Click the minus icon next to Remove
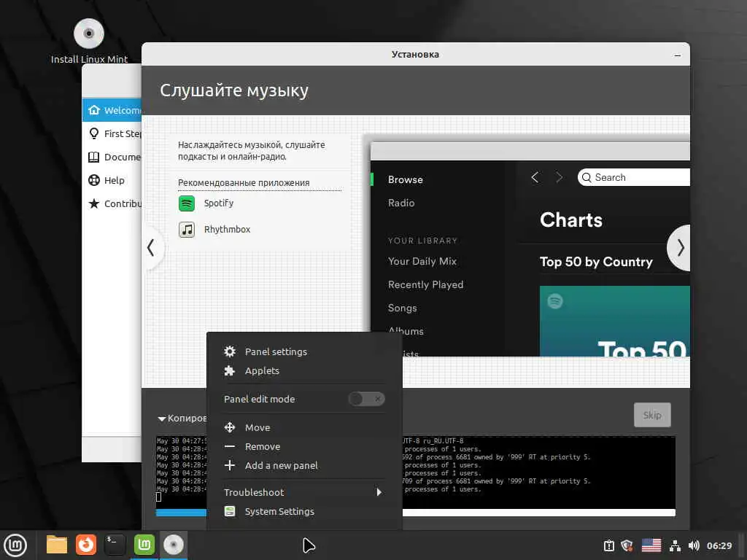The width and height of the screenshot is (747, 560). point(230,446)
